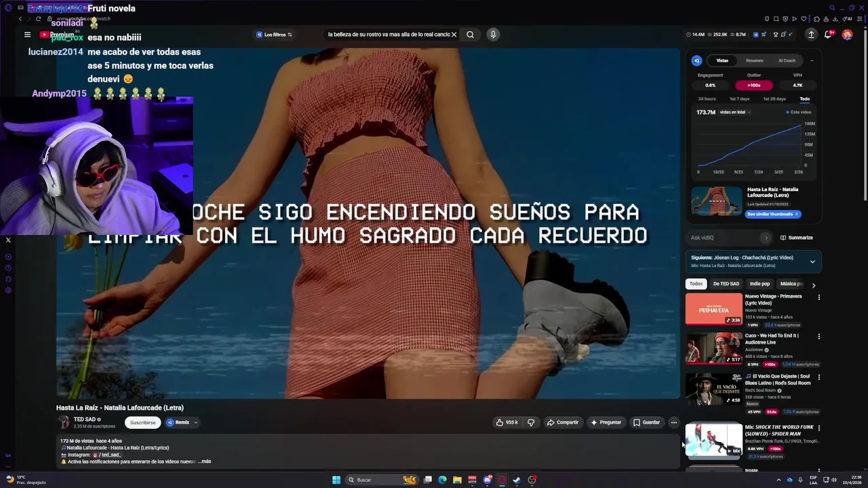Open File Explorer from taskbar
The width and height of the screenshot is (868, 488).
point(457,480)
